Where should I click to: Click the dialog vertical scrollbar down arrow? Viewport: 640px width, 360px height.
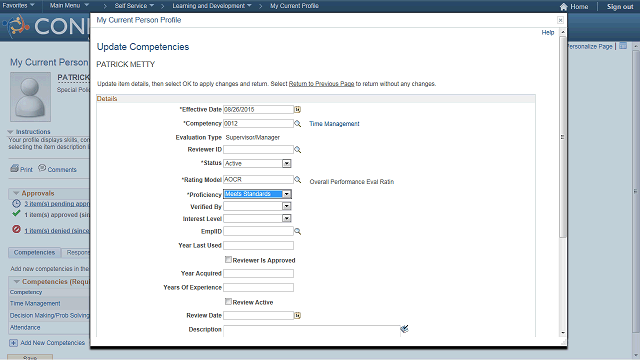(x=563, y=333)
